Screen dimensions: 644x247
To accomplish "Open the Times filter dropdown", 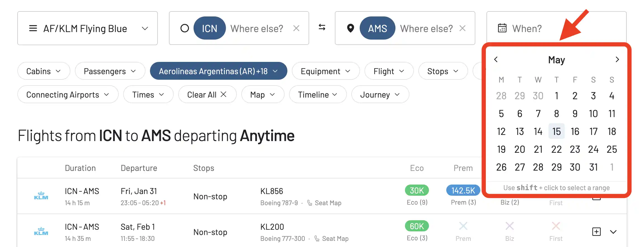I will [x=148, y=95].
